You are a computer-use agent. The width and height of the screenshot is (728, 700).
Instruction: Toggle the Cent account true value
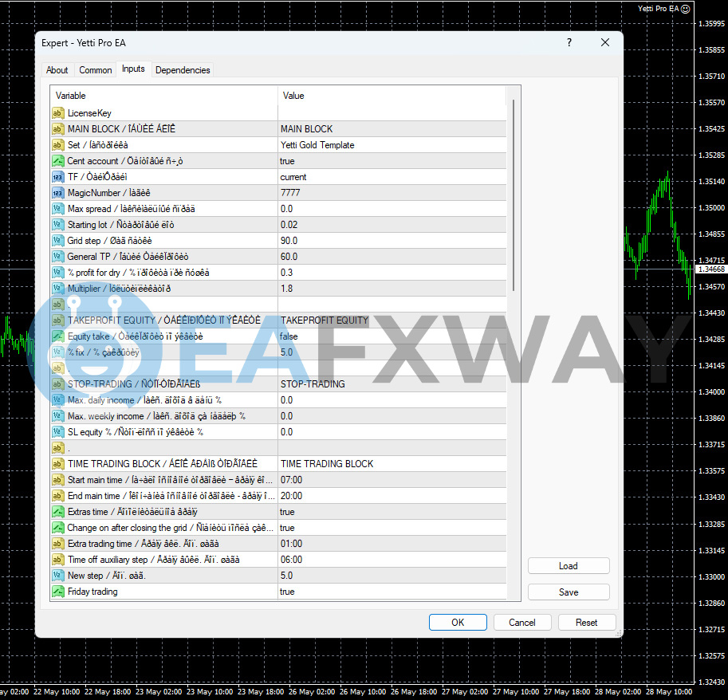pyautogui.click(x=392, y=161)
